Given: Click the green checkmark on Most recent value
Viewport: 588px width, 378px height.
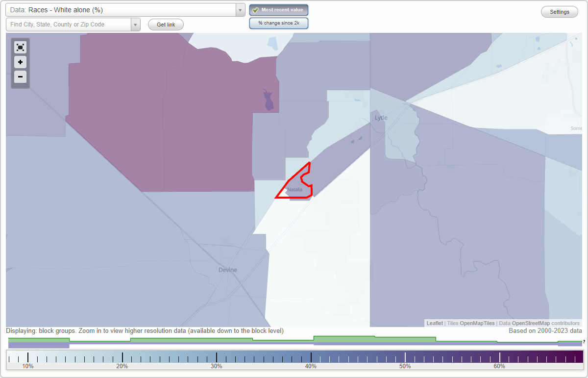Looking at the screenshot, I should pyautogui.click(x=256, y=10).
